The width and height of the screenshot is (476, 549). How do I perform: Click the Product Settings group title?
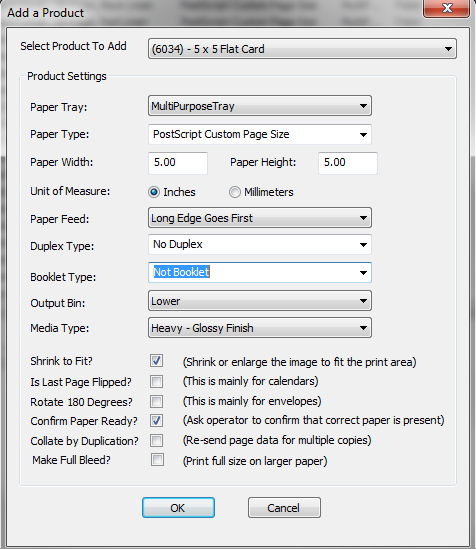(x=67, y=76)
